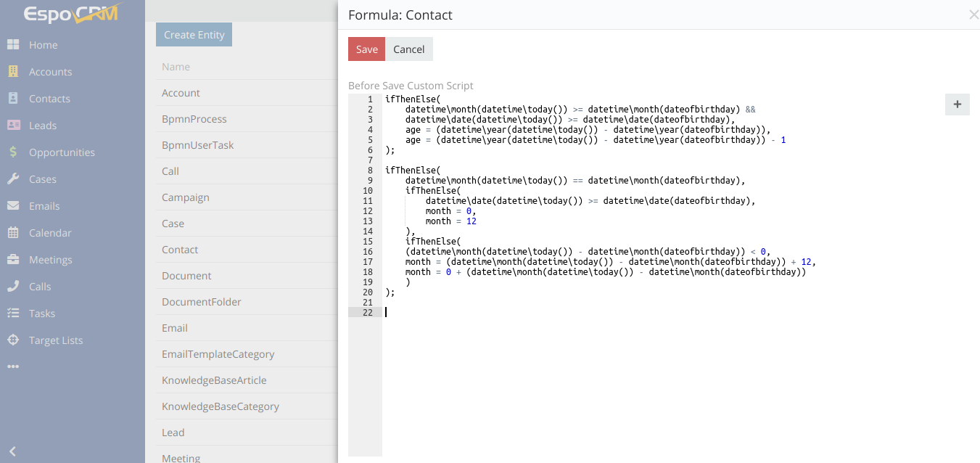Screen dimensions: 980x463
Task: Click the Calendar icon in sidebar
Action: 13,233
